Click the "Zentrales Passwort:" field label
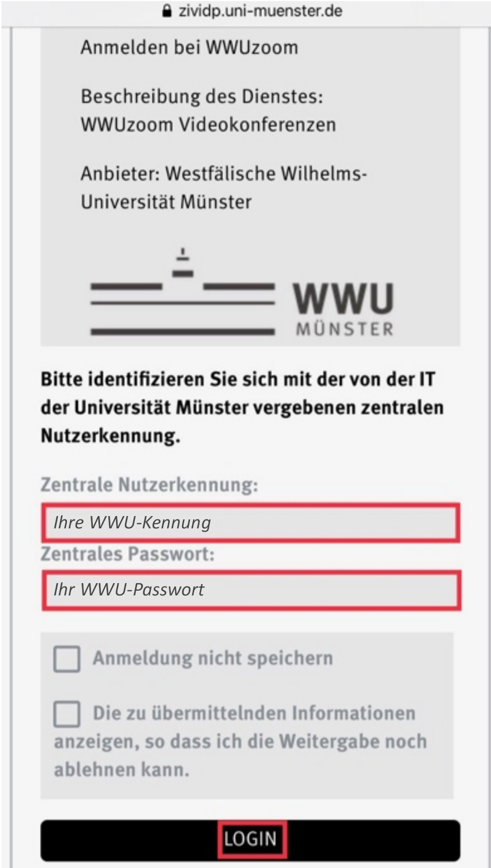Image resolution: width=491 pixels, height=868 pixels. coord(128,554)
